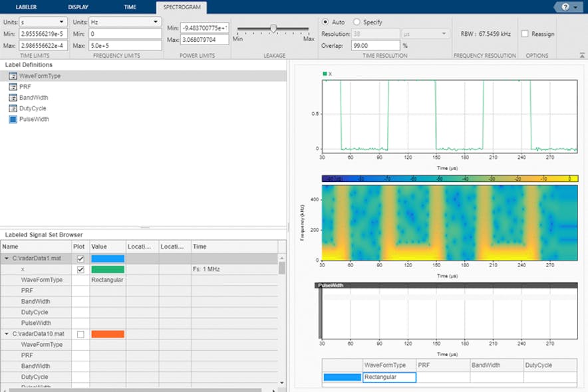Screen dimensions: 588x392
Task: Select the PRF label definition icon
Action: (13, 86)
